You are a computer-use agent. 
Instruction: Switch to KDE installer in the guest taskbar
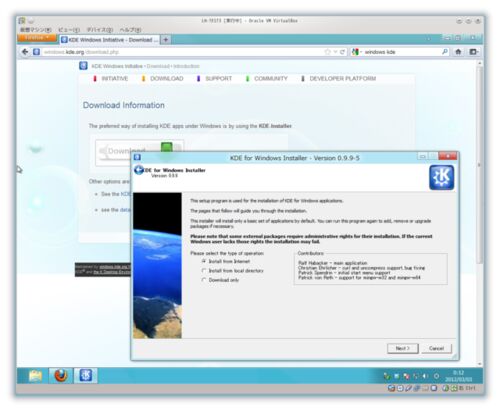click(86, 376)
